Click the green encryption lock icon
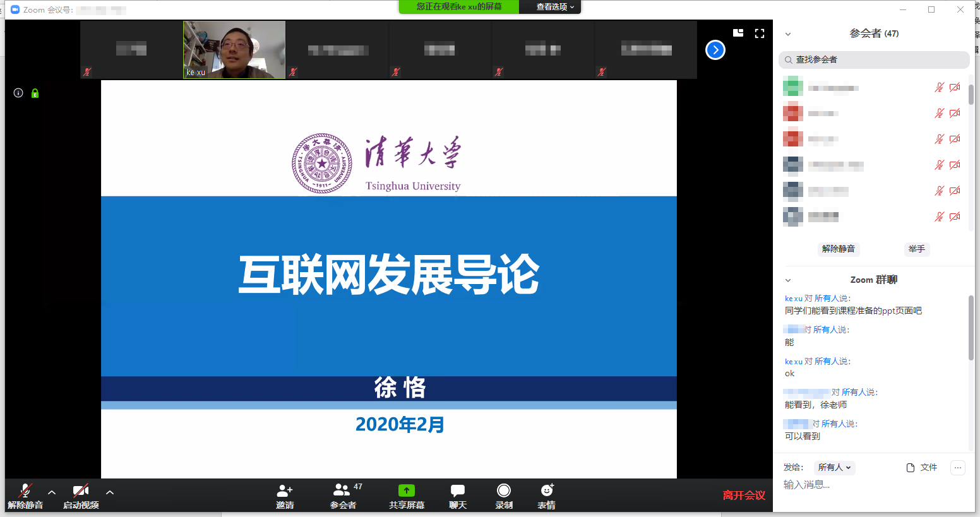980x517 pixels. point(35,93)
